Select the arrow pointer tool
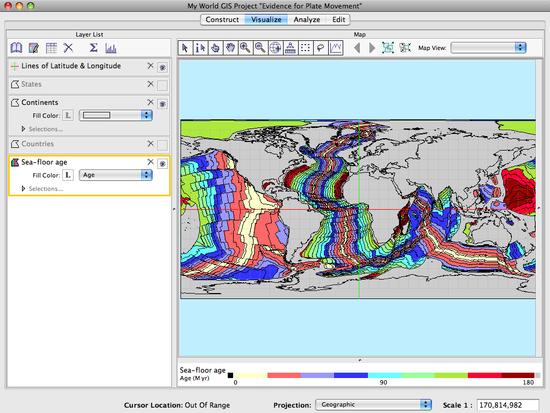 tap(185, 48)
